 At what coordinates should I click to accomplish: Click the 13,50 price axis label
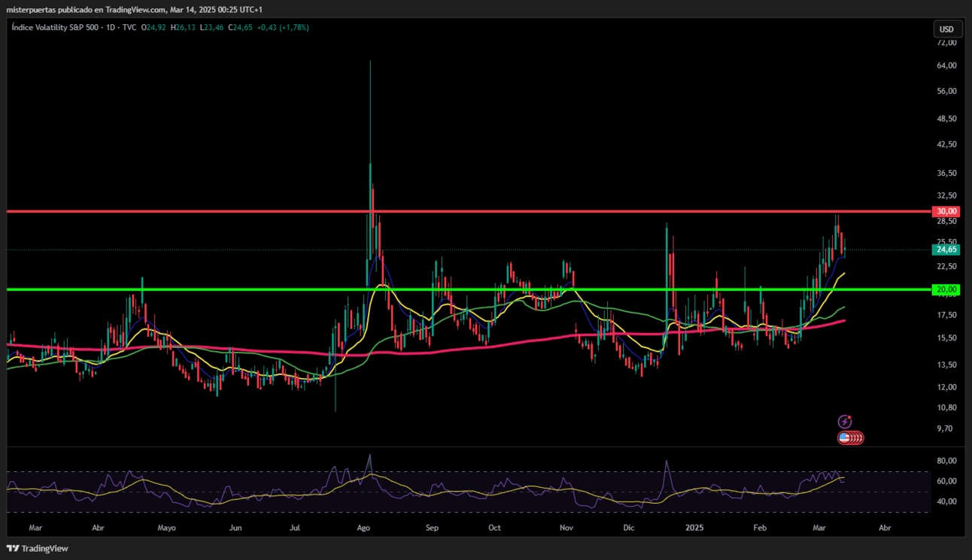(x=946, y=365)
